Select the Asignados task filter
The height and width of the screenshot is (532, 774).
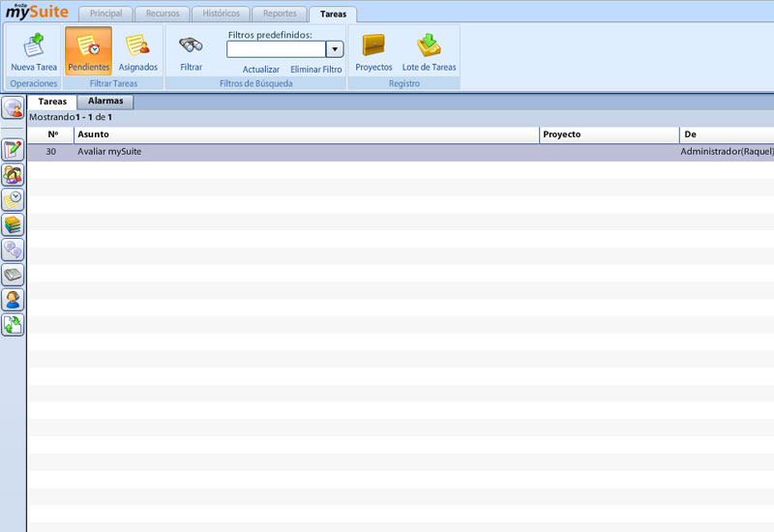click(x=137, y=51)
